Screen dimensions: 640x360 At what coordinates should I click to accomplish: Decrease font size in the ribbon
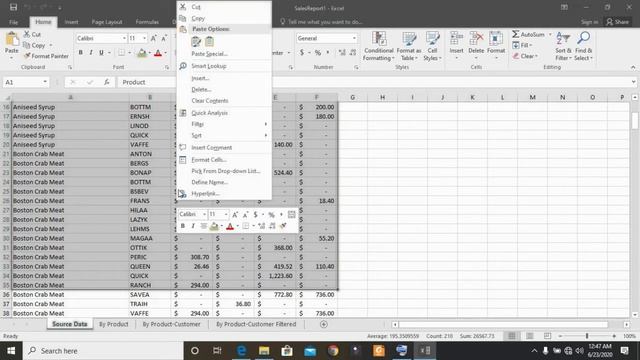(x=164, y=38)
